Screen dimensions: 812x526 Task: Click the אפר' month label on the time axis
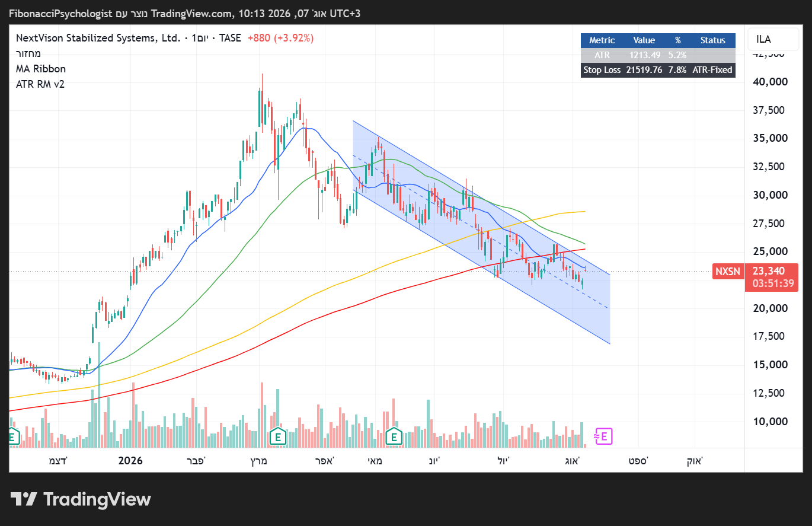[x=324, y=461]
